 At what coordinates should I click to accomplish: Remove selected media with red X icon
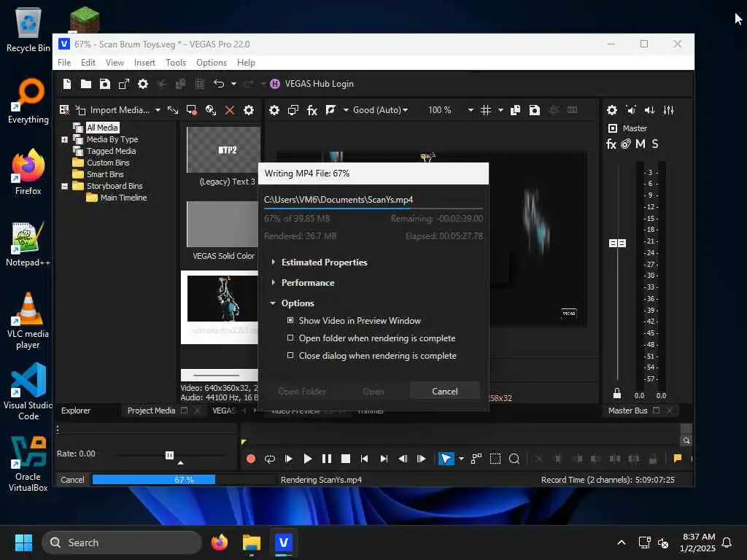tap(230, 110)
